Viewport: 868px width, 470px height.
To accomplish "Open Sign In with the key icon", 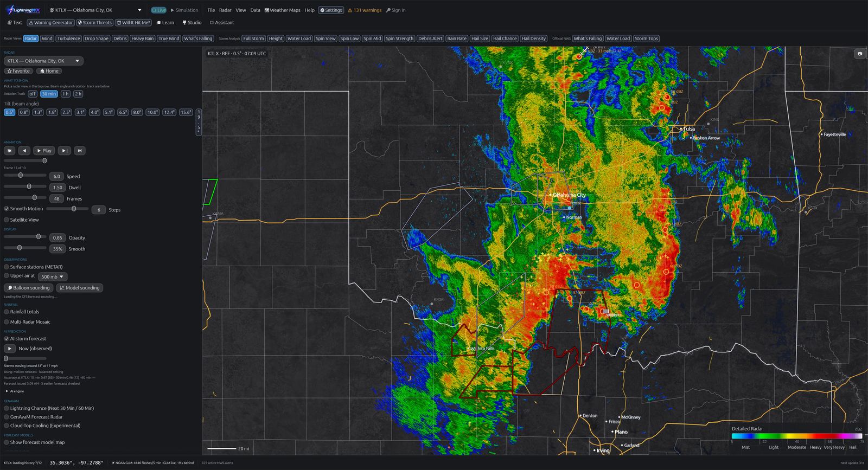I will point(396,10).
